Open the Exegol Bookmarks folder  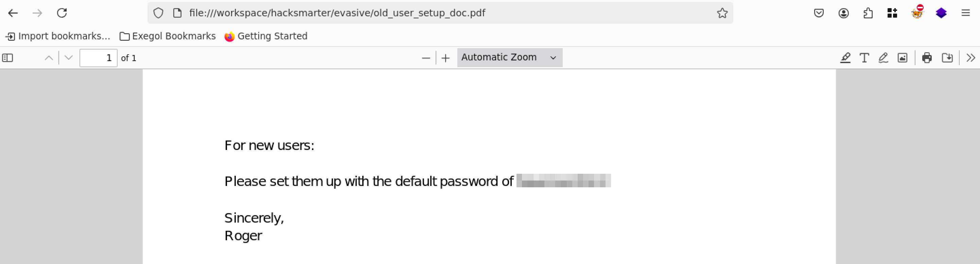click(x=168, y=36)
